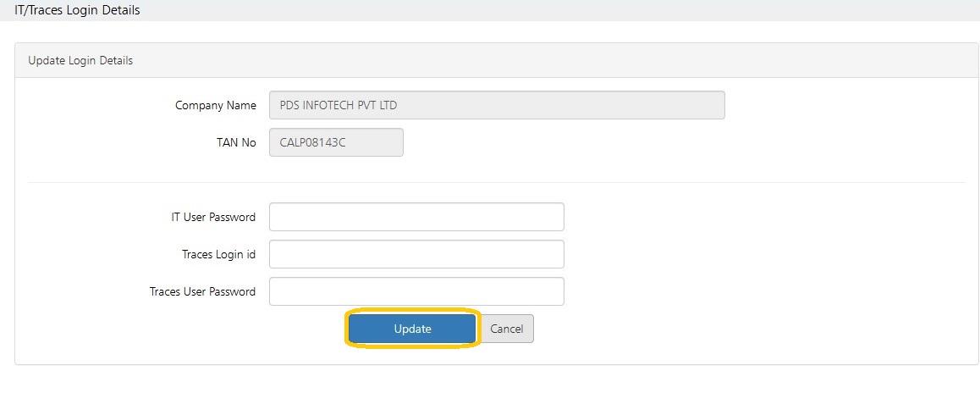Select the Traces Login id input box

point(416,254)
